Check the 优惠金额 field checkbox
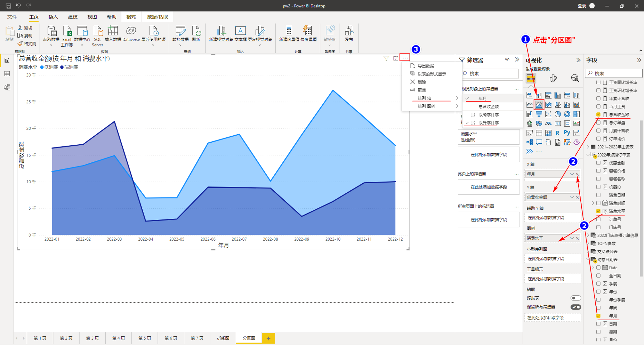This screenshot has width=644, height=345. (598, 163)
